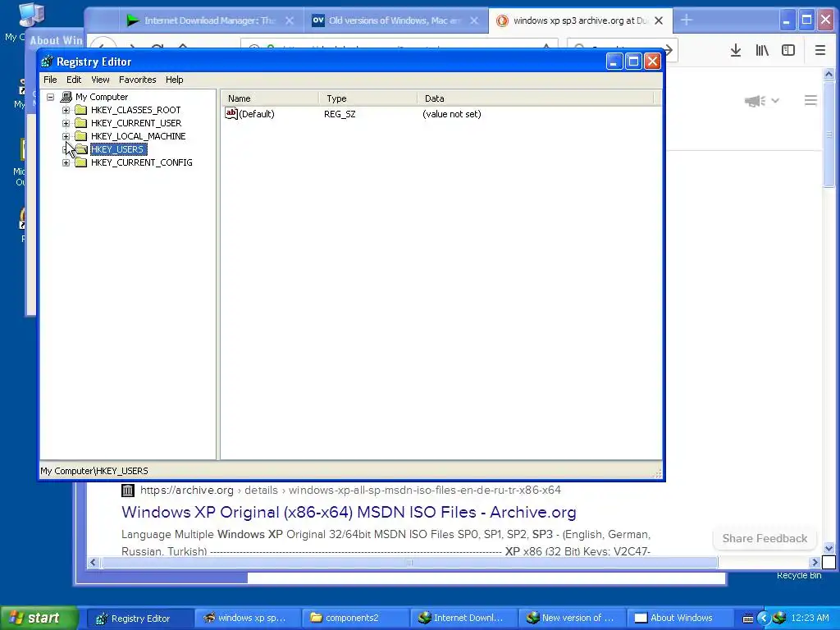The image size is (840, 630).
Task: Select the (Default) value name
Action: click(x=257, y=114)
